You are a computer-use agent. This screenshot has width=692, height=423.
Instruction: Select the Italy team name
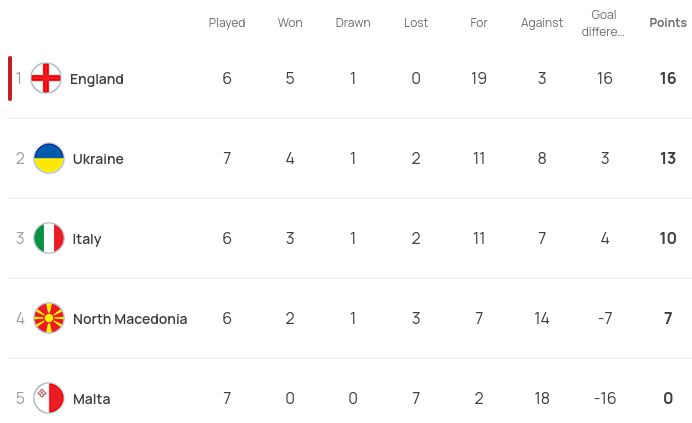(x=87, y=239)
